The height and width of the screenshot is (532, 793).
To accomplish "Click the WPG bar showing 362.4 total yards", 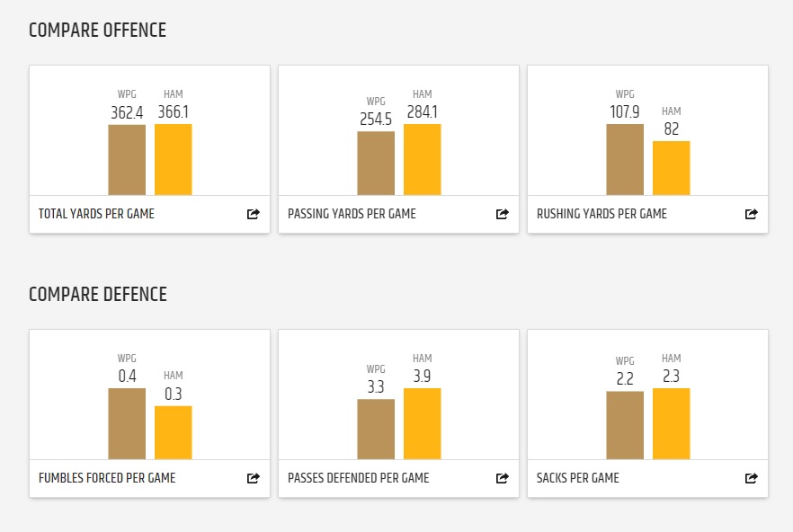I will point(127,160).
